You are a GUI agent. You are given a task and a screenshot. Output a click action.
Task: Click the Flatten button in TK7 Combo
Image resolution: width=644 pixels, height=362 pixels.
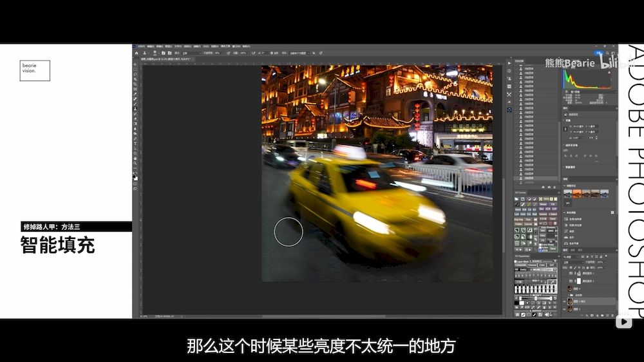point(518,224)
